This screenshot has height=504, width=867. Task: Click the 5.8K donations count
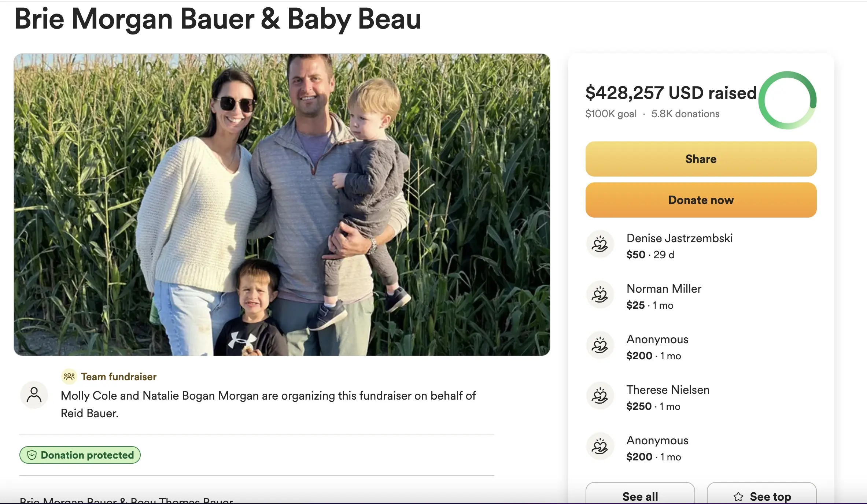click(685, 114)
